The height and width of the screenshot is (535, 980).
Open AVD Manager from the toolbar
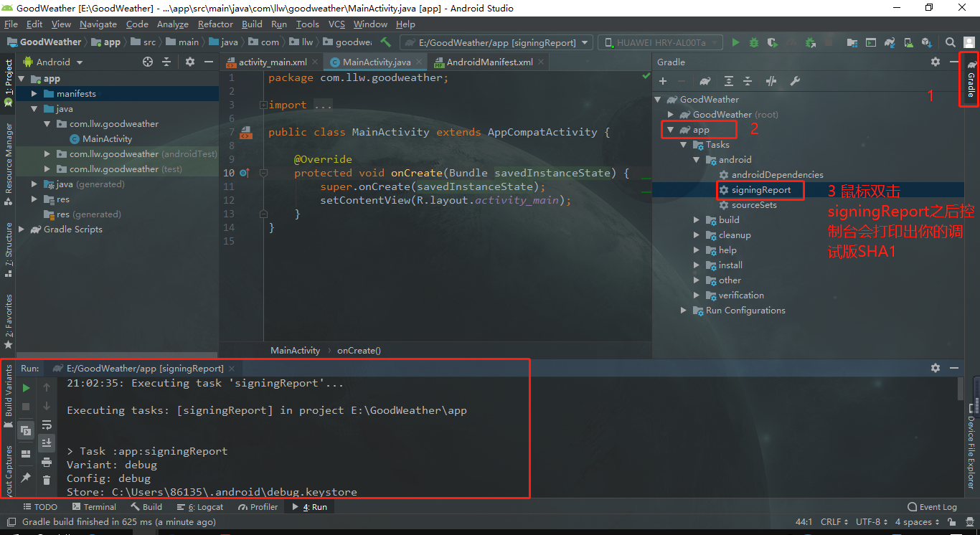908,42
